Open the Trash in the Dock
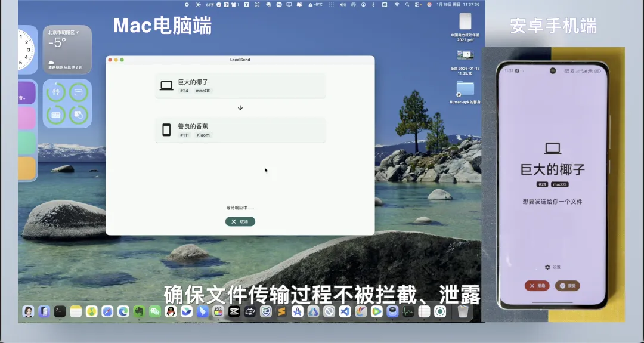 click(463, 312)
